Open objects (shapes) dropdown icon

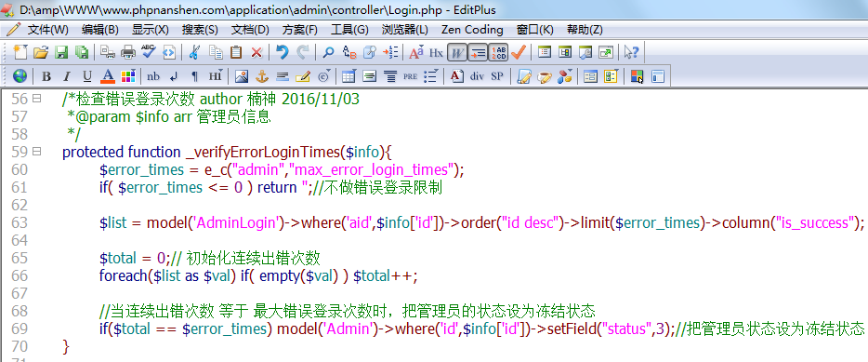point(565,76)
